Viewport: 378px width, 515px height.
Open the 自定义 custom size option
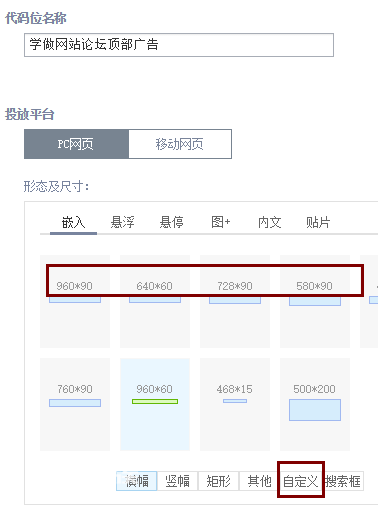coord(301,481)
